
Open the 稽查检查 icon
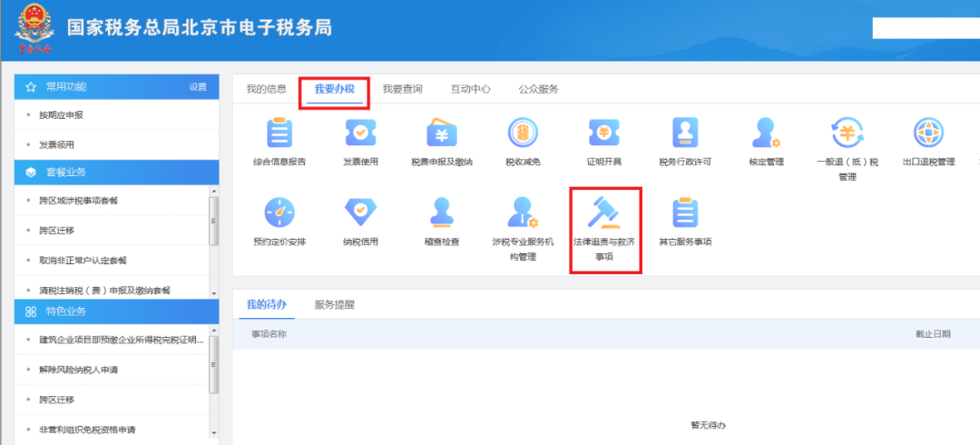(442, 213)
